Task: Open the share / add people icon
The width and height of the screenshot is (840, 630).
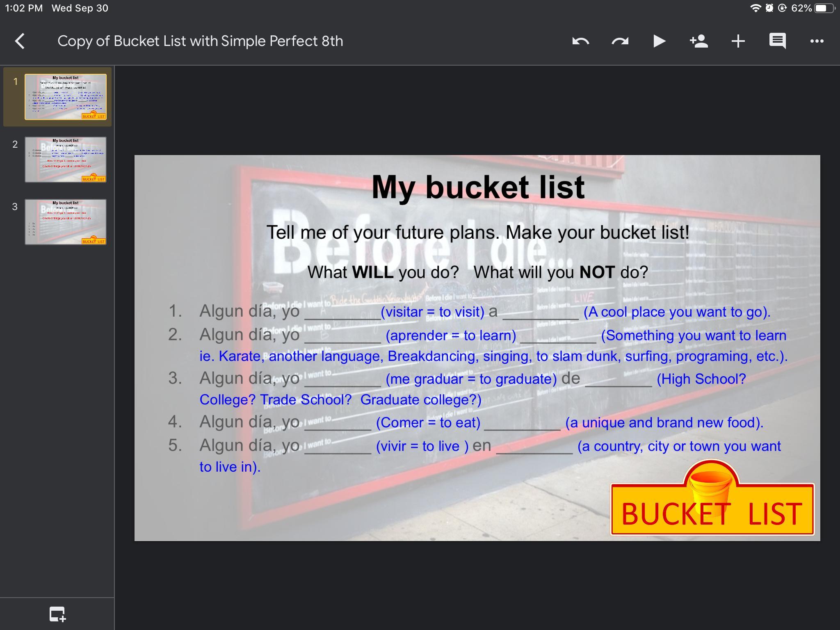Action: tap(698, 41)
